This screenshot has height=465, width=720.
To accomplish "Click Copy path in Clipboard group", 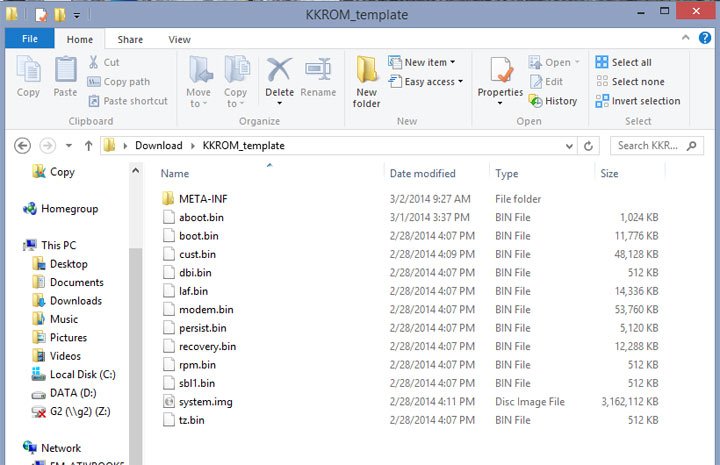I will (x=119, y=82).
